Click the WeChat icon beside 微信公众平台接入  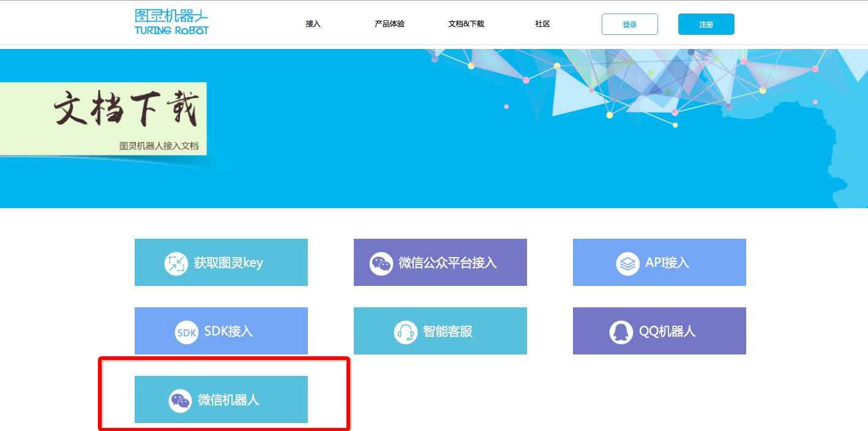pyautogui.click(x=381, y=264)
